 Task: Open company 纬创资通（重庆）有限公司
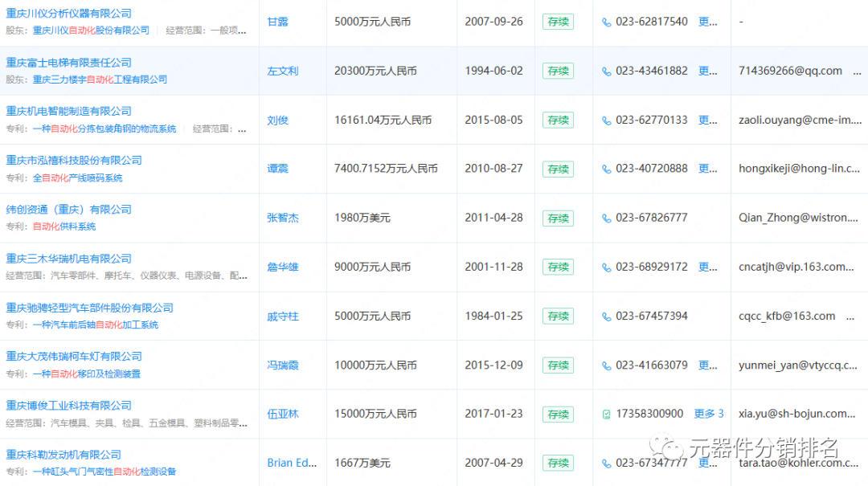pyautogui.click(x=69, y=209)
